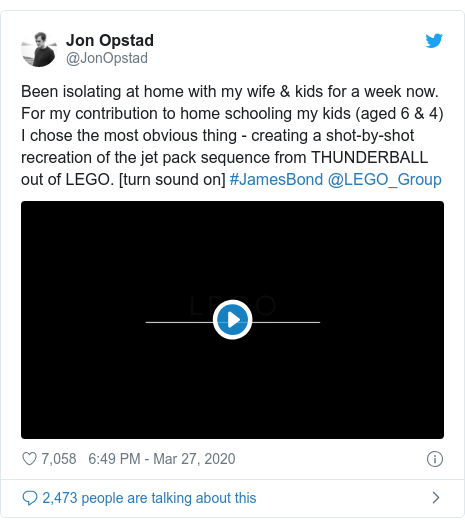
Task: Open "2,473 people are talking about this"
Action: (x=149, y=498)
